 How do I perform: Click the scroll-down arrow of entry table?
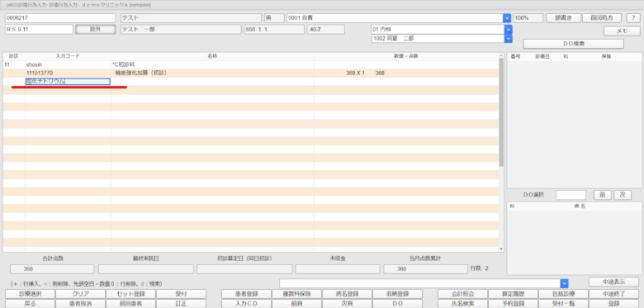pyautogui.click(x=501, y=249)
